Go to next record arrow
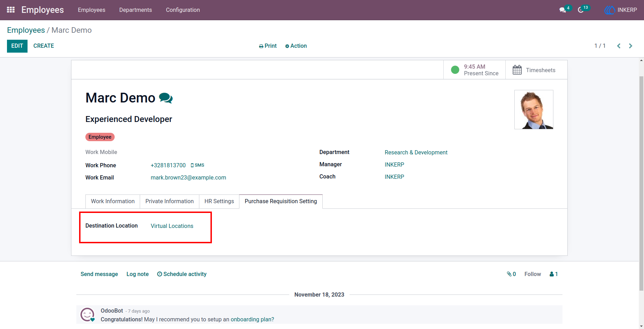Image resolution: width=644 pixels, height=329 pixels. [x=630, y=46]
